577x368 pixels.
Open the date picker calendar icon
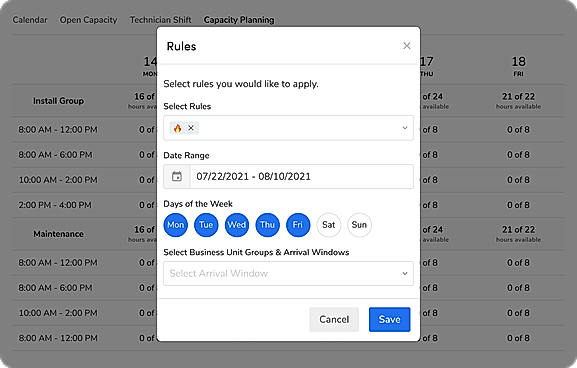177,177
